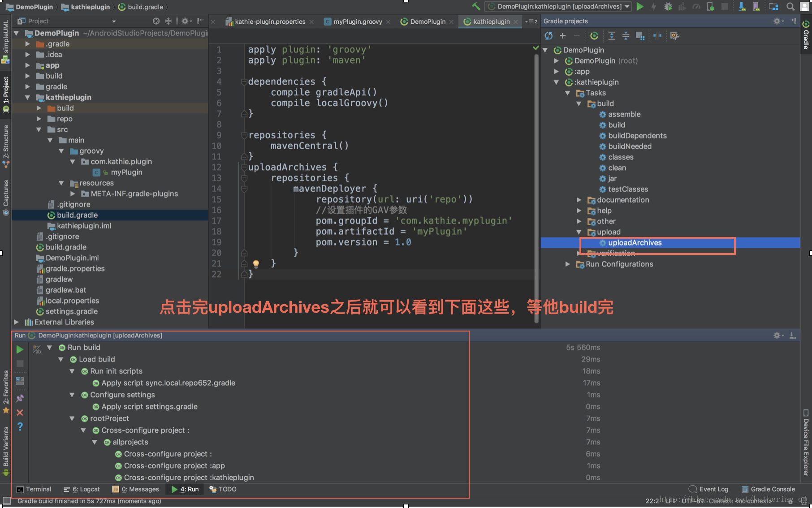812x508 pixels.
Task: Rerun the build with the green play icon in the Run panel
Action: 20,349
